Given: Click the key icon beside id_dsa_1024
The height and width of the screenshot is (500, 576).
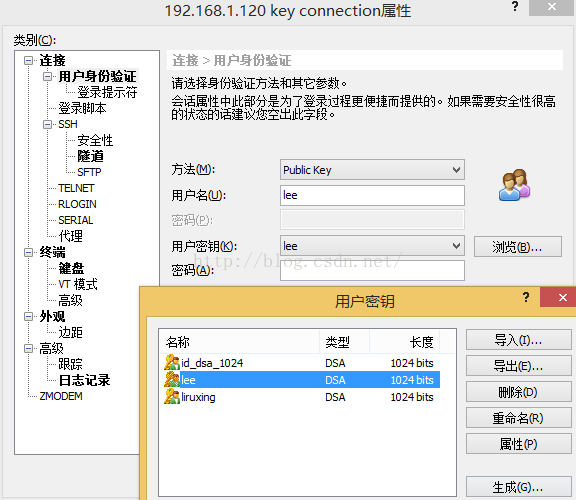Looking at the screenshot, I should 172,363.
